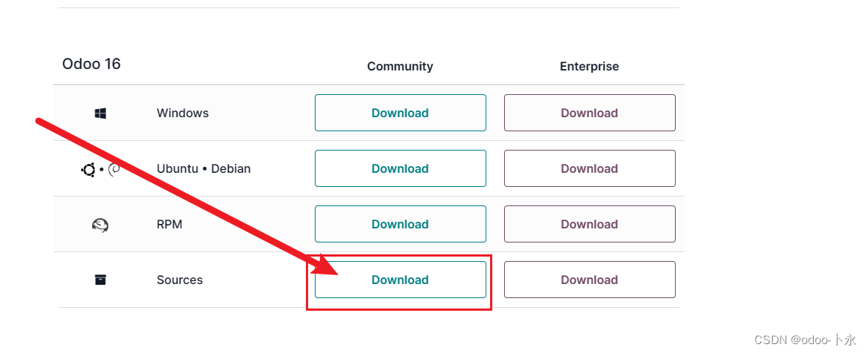Download Enterprise Ubuntu Debian package

590,169
